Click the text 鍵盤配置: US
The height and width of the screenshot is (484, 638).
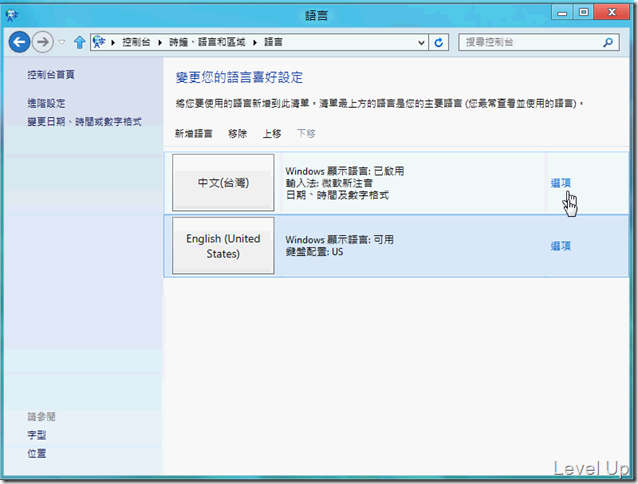pyautogui.click(x=314, y=252)
